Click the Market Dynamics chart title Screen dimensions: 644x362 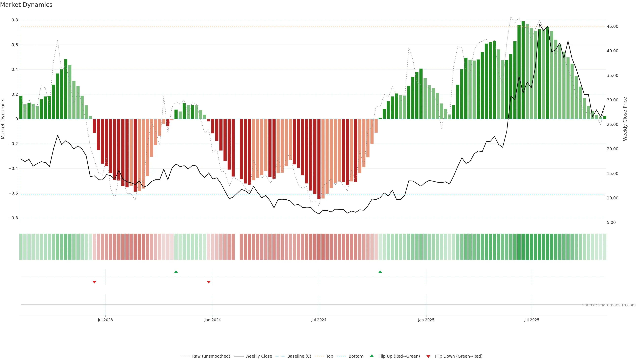(26, 5)
